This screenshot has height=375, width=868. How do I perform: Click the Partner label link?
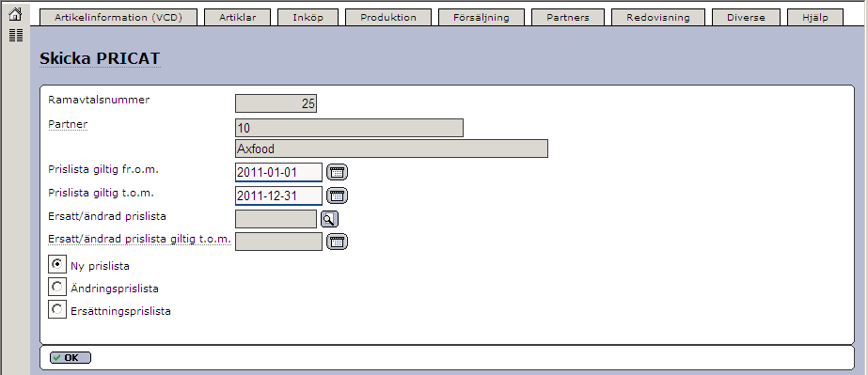pos(68,124)
